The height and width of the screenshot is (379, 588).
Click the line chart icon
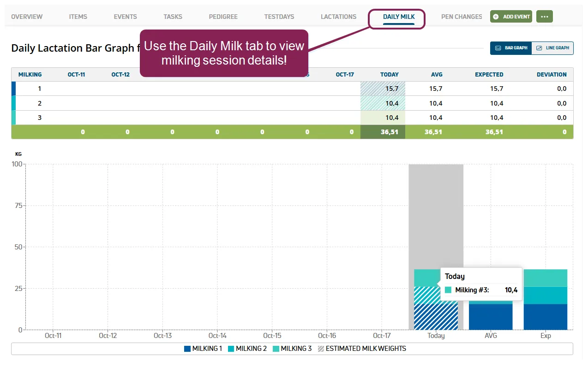point(539,48)
